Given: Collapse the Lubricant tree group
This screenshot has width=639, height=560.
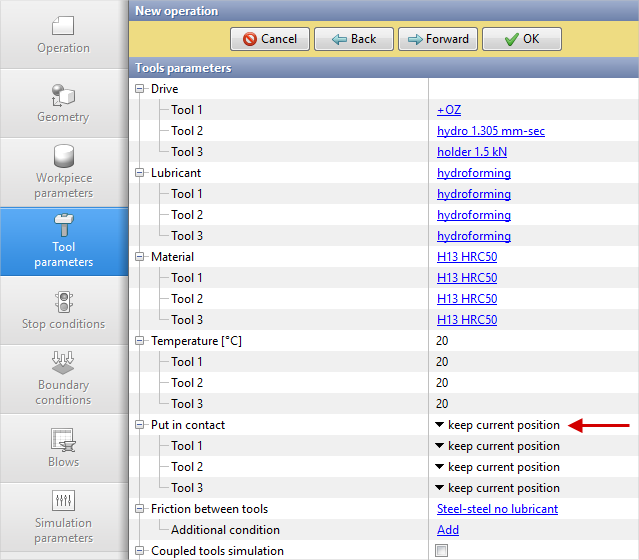Looking at the screenshot, I should [140, 173].
